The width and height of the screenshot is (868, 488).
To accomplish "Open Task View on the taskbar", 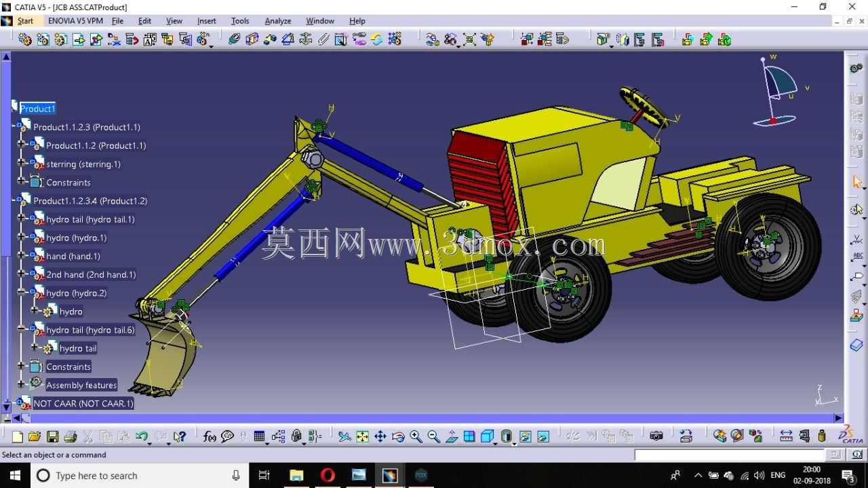I will pyautogui.click(x=264, y=476).
